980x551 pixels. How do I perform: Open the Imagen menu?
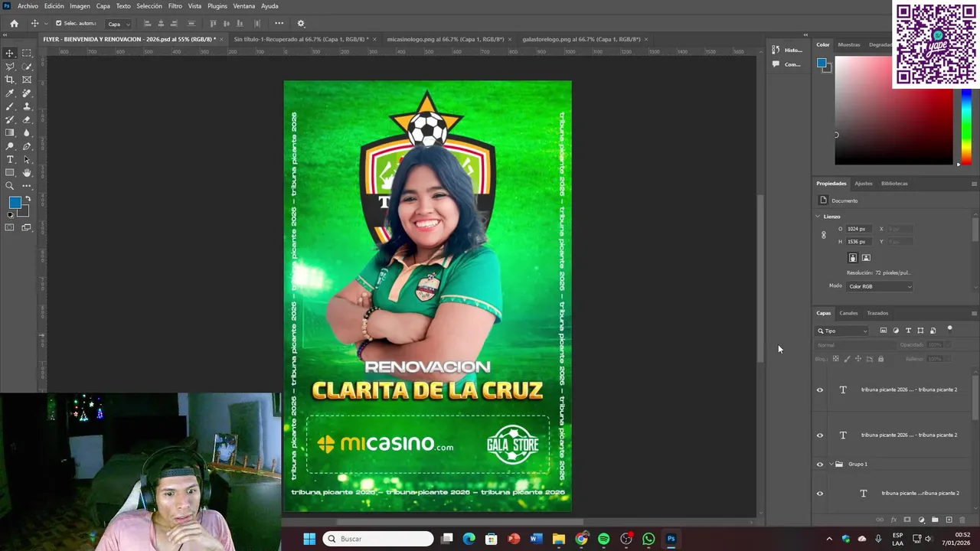[80, 6]
